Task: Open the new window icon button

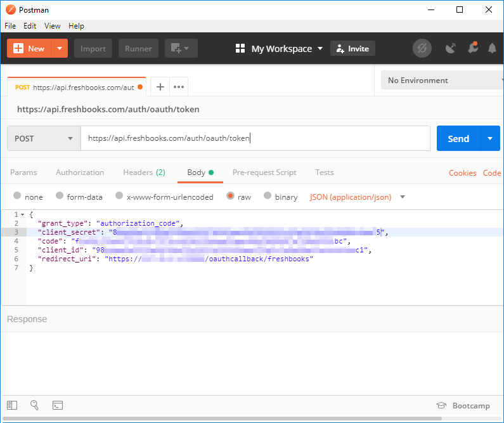Action: (x=181, y=48)
